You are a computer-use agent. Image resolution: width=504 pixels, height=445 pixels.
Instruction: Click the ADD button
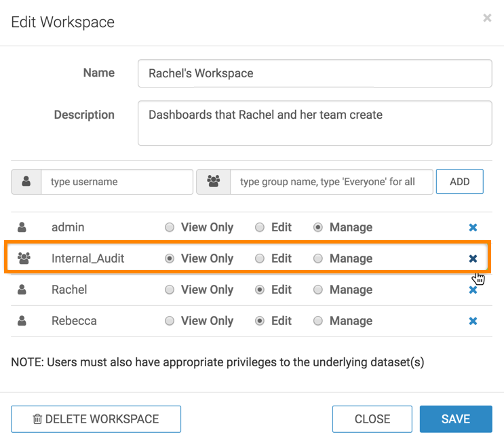tap(459, 182)
